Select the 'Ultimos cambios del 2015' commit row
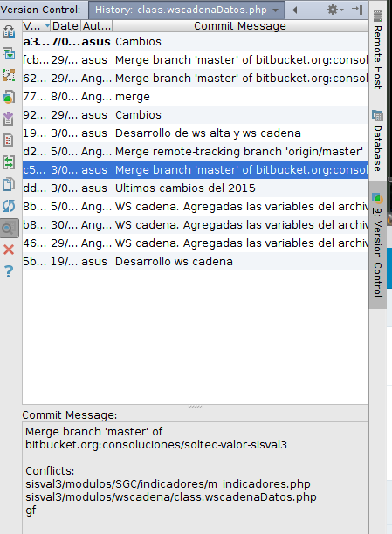The image size is (392, 534). click(196, 188)
